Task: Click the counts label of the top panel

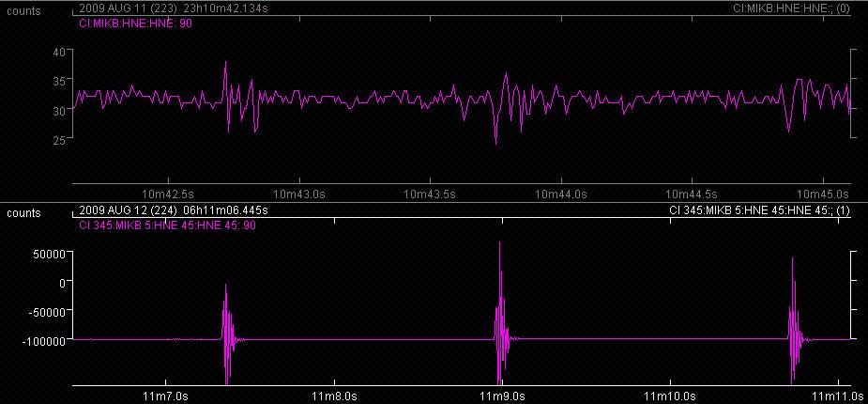Action: tap(23, 10)
